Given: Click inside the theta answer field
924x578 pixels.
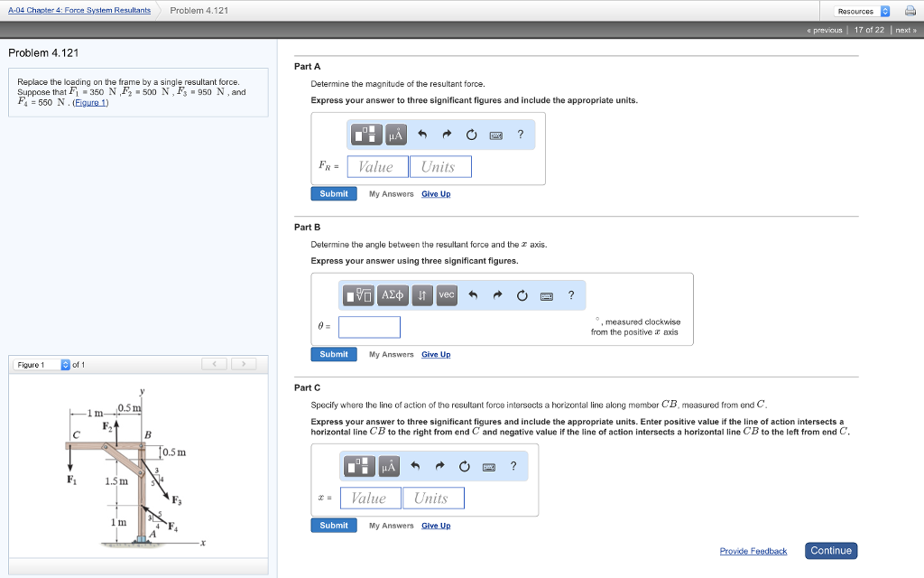Looking at the screenshot, I should coord(369,327).
